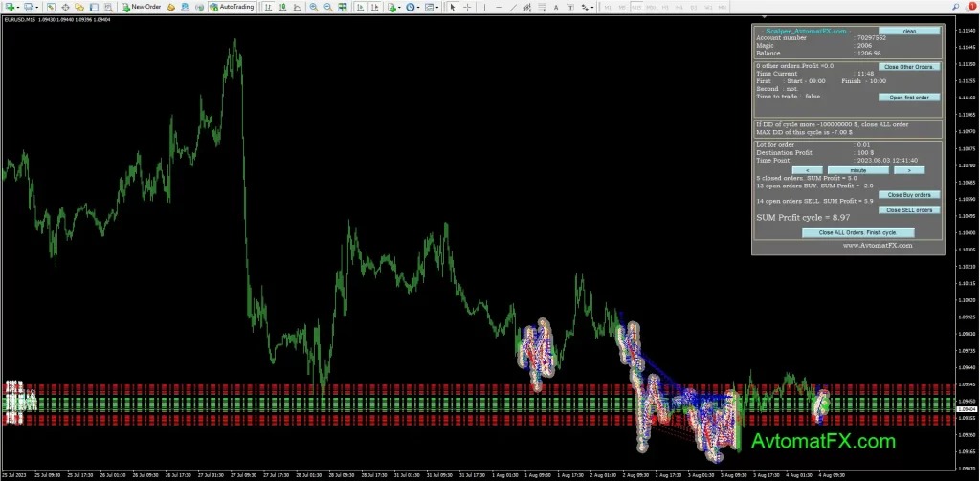
Task: Click Open first order button
Action: tap(909, 97)
